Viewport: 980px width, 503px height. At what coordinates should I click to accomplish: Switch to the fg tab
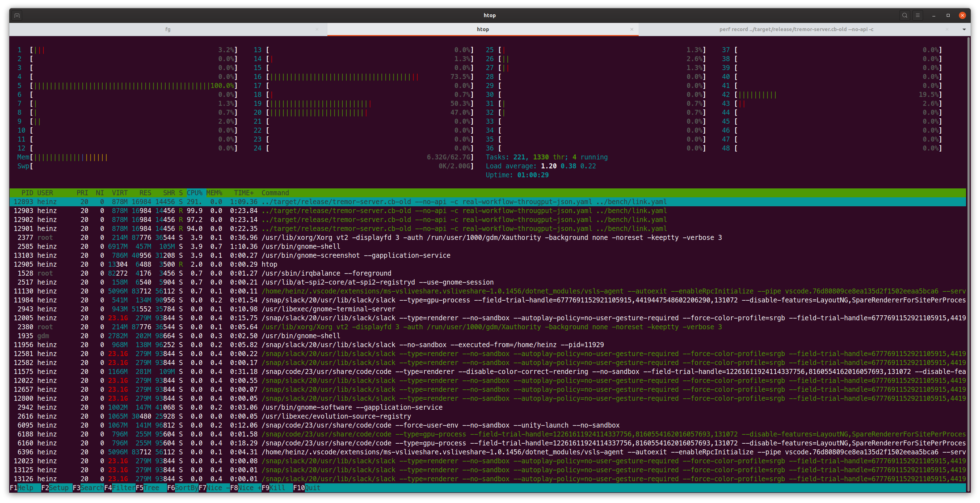[168, 29]
